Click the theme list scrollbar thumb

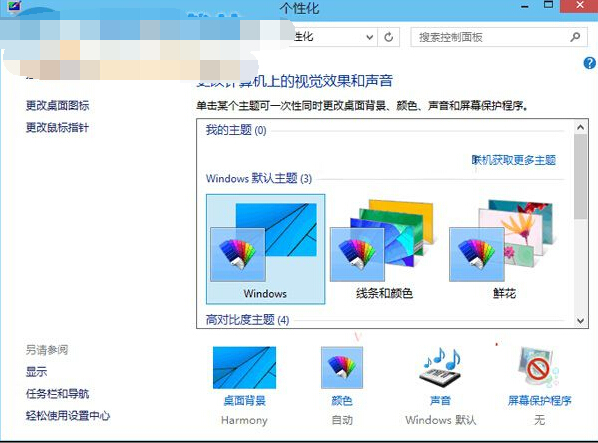581,176
